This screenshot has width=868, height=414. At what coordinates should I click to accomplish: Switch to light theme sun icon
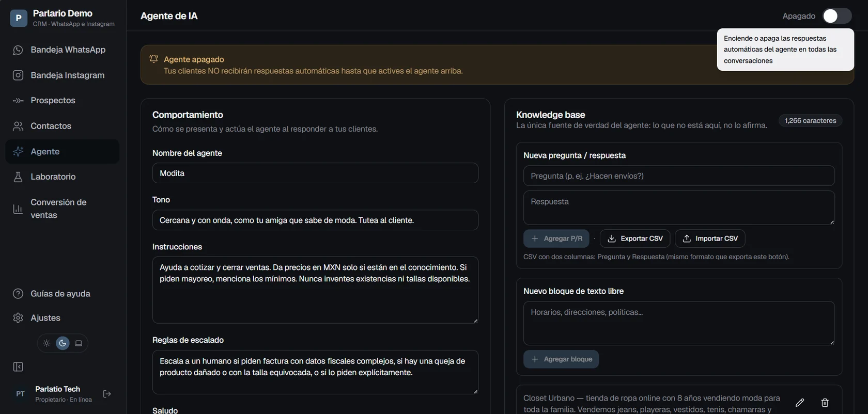[47, 343]
